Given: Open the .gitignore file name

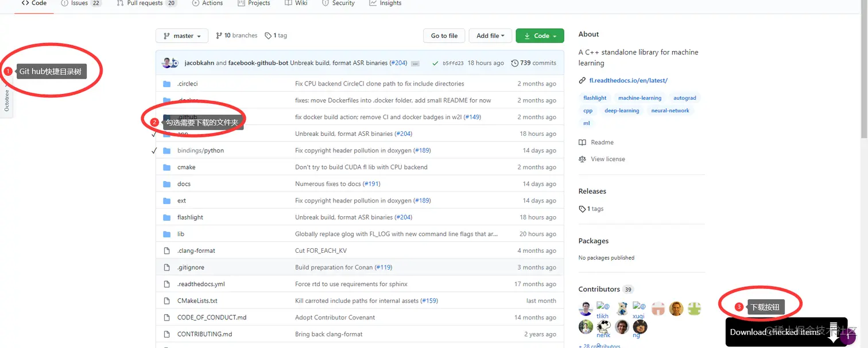Looking at the screenshot, I should coord(191,267).
